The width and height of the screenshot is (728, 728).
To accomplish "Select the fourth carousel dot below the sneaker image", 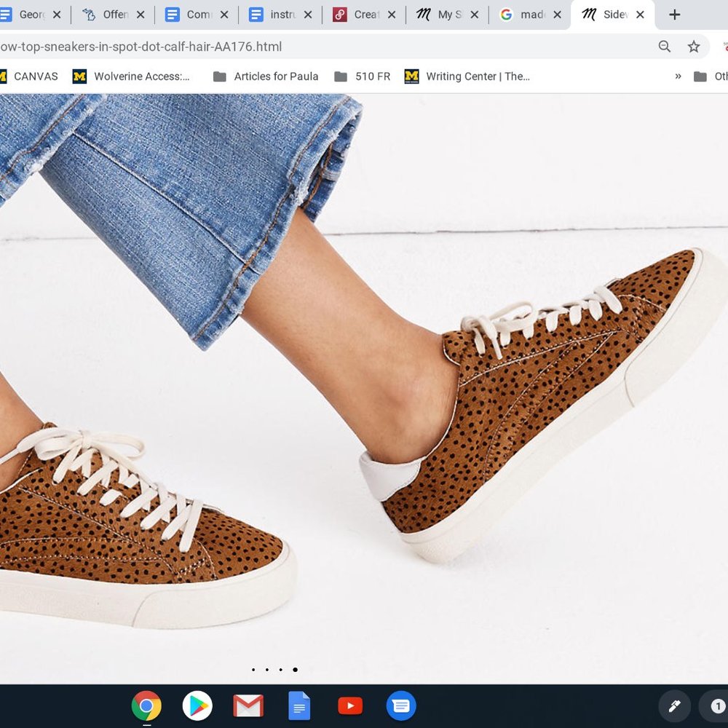I will (295, 670).
